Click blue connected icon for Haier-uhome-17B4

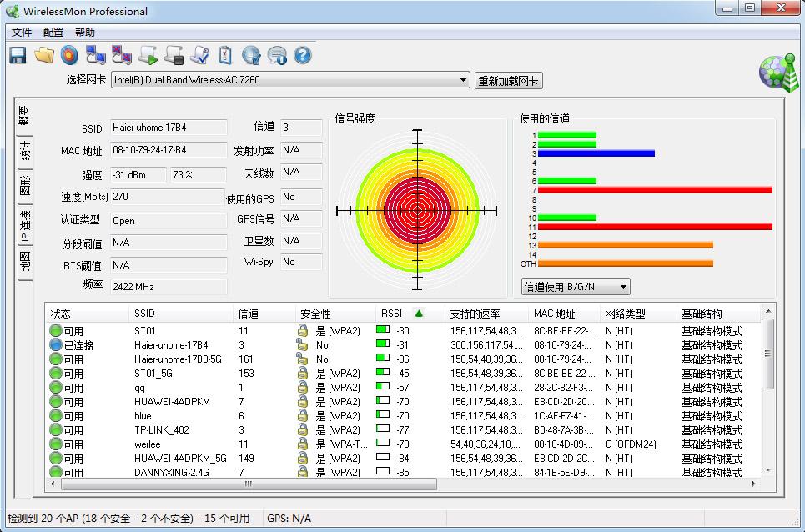click(x=55, y=344)
